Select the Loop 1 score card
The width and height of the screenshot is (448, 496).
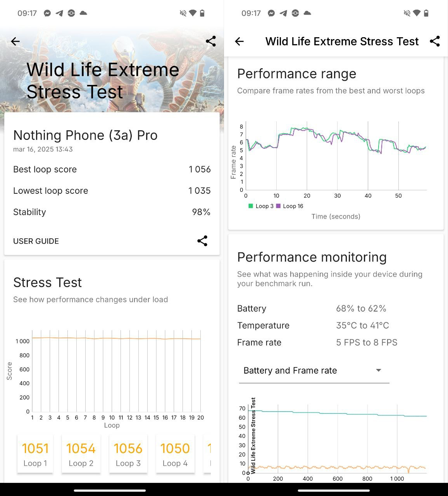[35, 454]
